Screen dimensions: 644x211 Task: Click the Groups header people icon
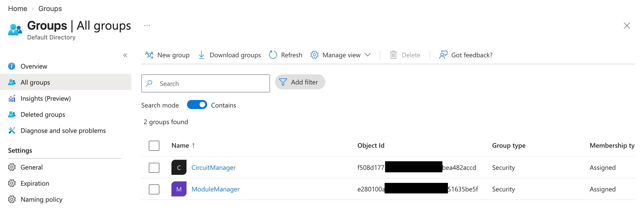[15, 30]
